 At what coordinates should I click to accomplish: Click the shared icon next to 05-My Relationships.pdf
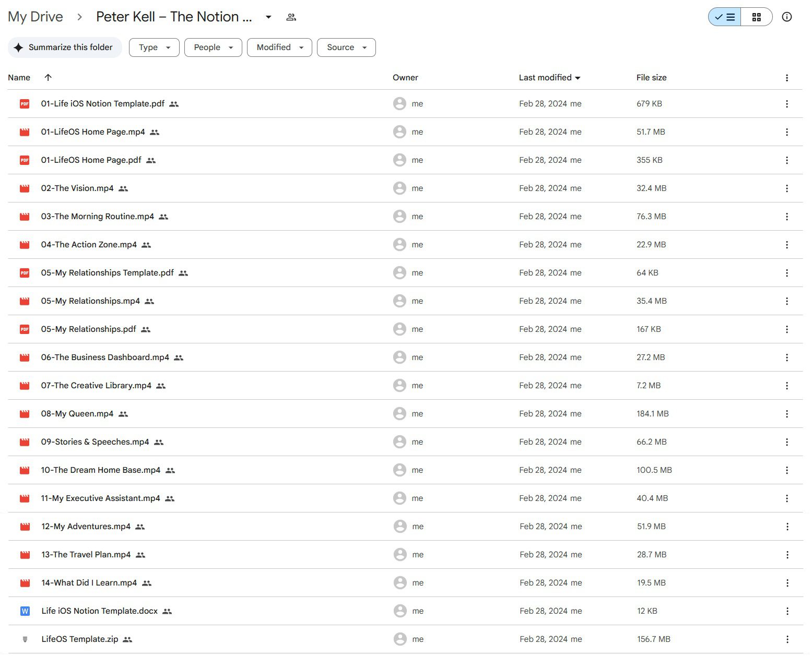(x=146, y=329)
